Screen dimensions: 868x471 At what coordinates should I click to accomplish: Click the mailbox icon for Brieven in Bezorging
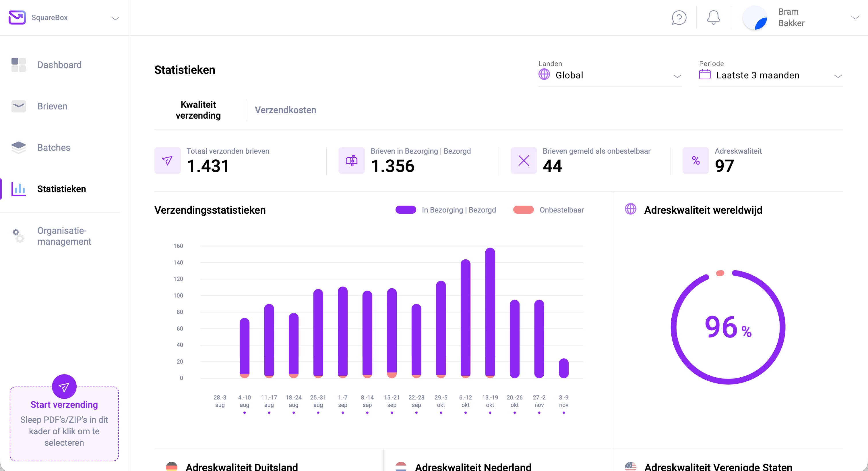(x=351, y=161)
